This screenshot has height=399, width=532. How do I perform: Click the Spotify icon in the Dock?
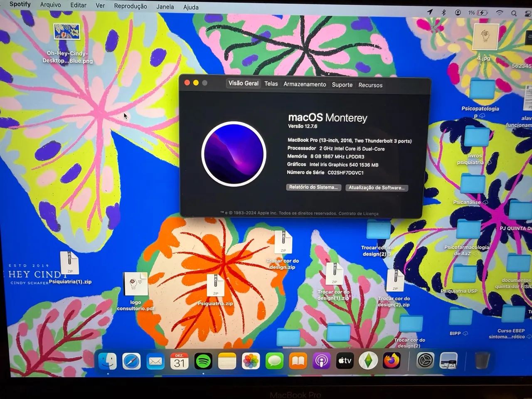(x=203, y=361)
